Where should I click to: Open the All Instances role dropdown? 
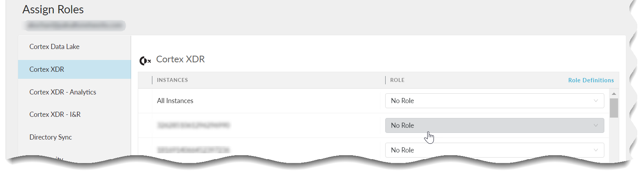(x=494, y=101)
